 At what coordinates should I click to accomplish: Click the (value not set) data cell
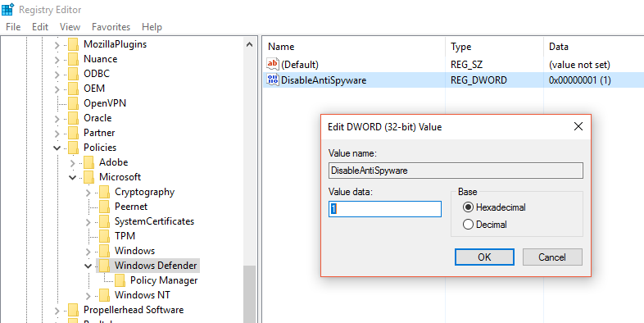[579, 65]
